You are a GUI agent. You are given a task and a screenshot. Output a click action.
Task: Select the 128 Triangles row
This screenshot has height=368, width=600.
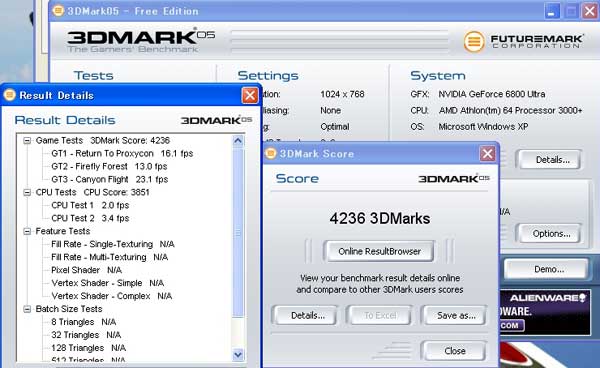[88, 348]
